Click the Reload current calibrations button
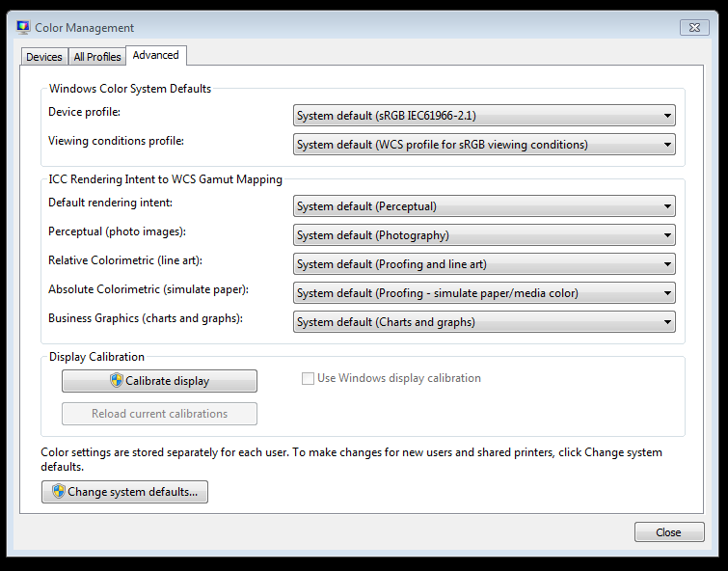Screen dimensions: 728x571 159,414
